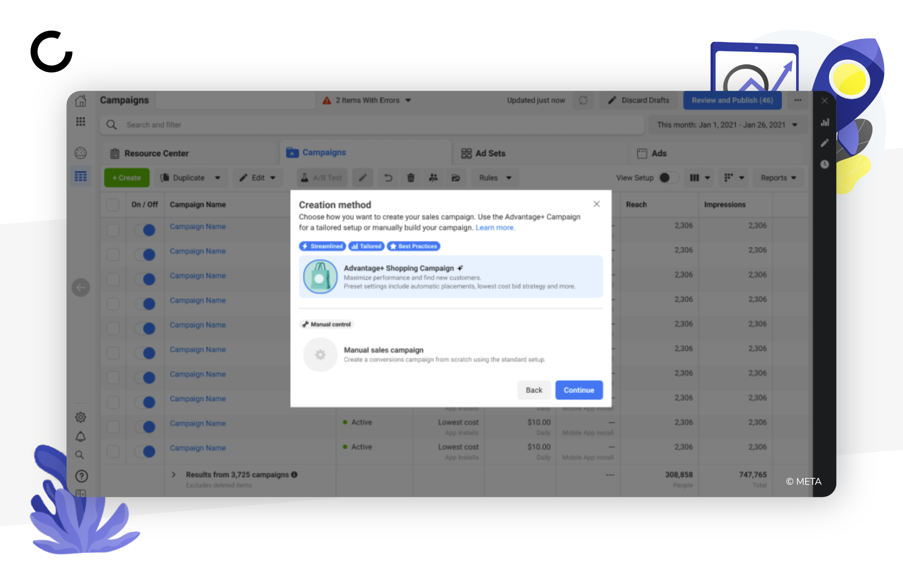903x588 pixels.
Task: Select the campaigns table icon in sidebar
Action: [81, 176]
